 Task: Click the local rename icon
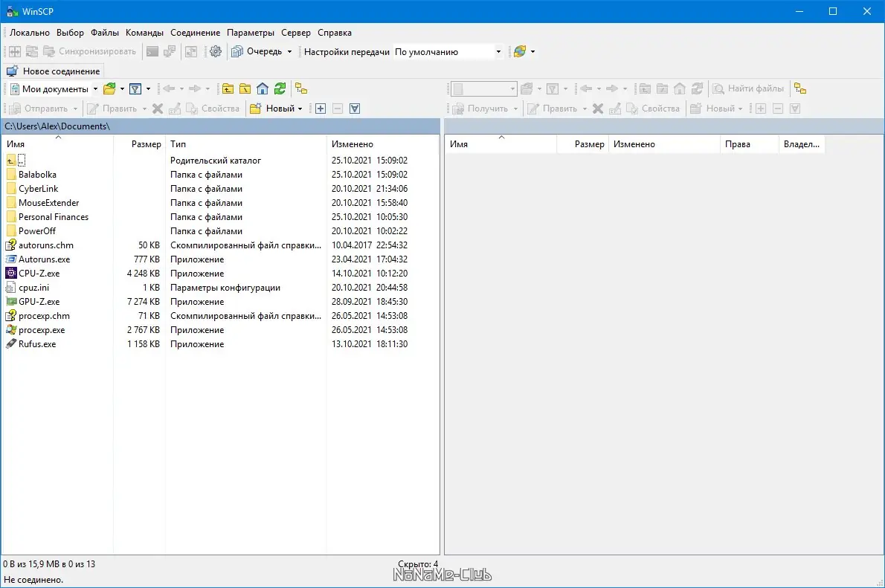(175, 109)
